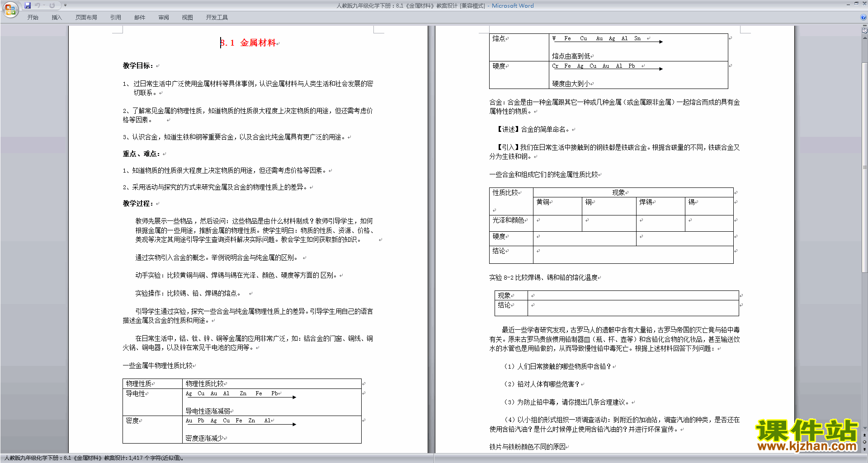868x463 pixels.
Task: Switch to the 引用 tab
Action: tap(116, 18)
